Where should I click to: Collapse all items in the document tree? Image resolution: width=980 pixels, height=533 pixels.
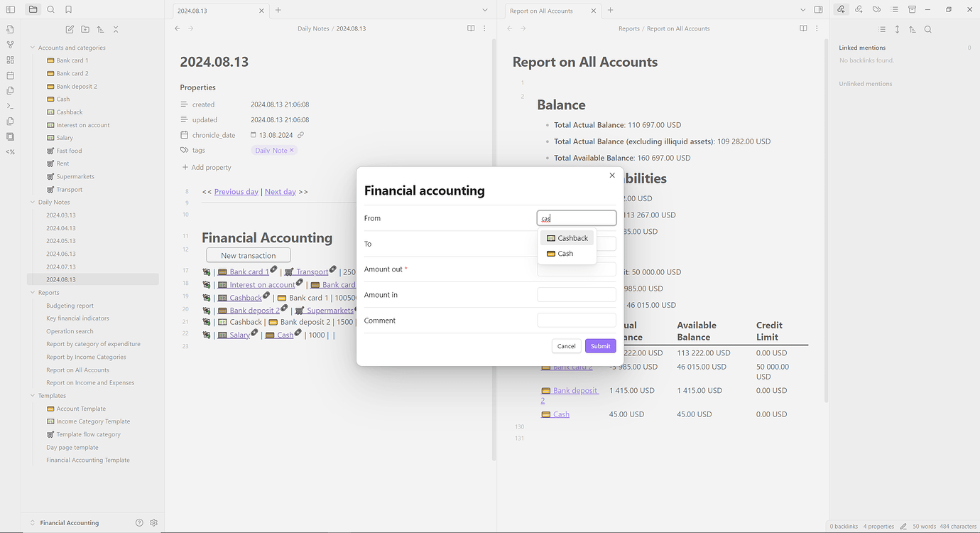click(x=116, y=29)
